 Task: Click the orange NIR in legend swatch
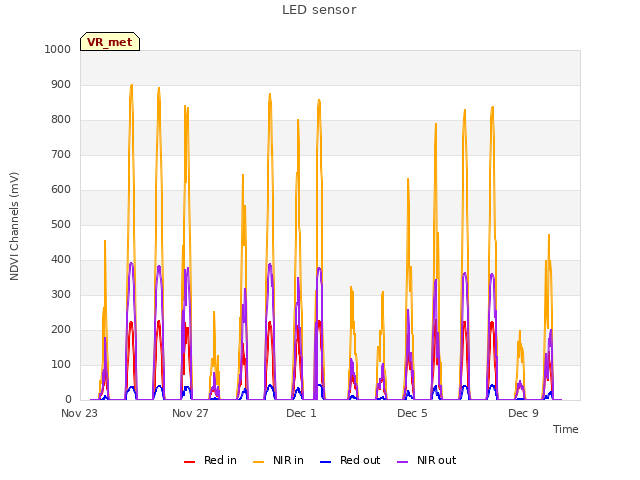point(259,462)
